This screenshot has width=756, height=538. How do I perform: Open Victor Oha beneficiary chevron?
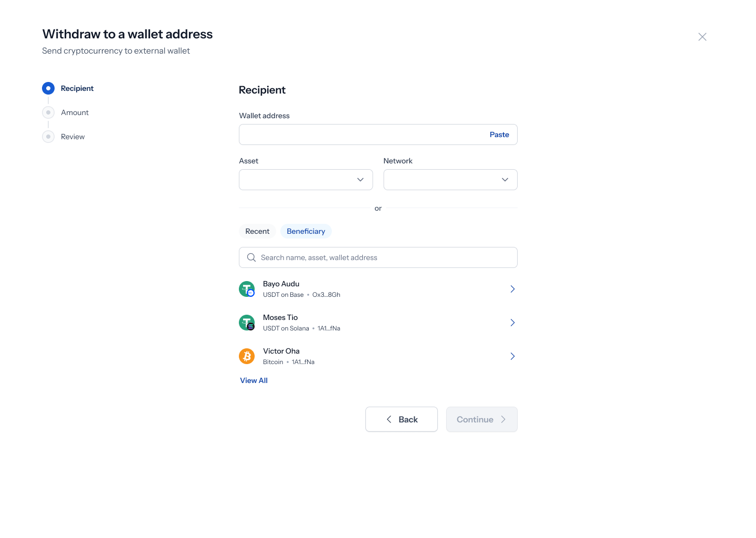512,356
